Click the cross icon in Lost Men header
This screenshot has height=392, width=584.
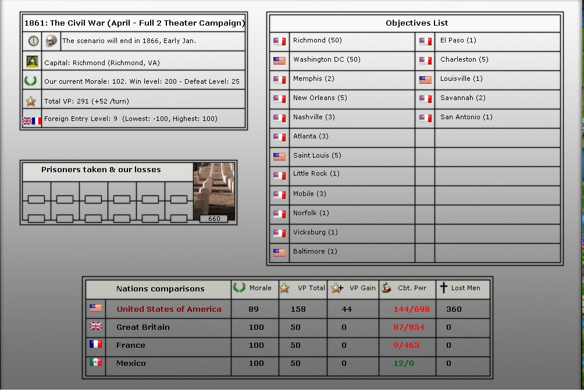click(443, 288)
